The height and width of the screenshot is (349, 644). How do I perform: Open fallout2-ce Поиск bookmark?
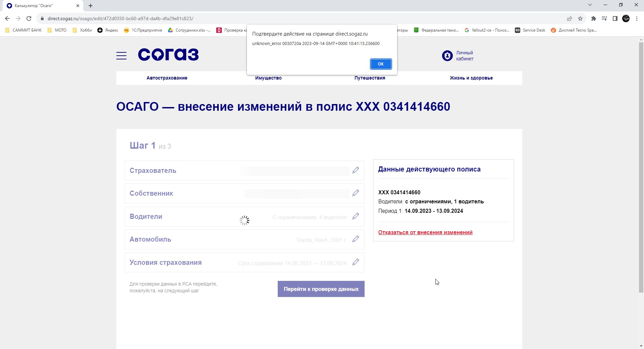click(487, 30)
